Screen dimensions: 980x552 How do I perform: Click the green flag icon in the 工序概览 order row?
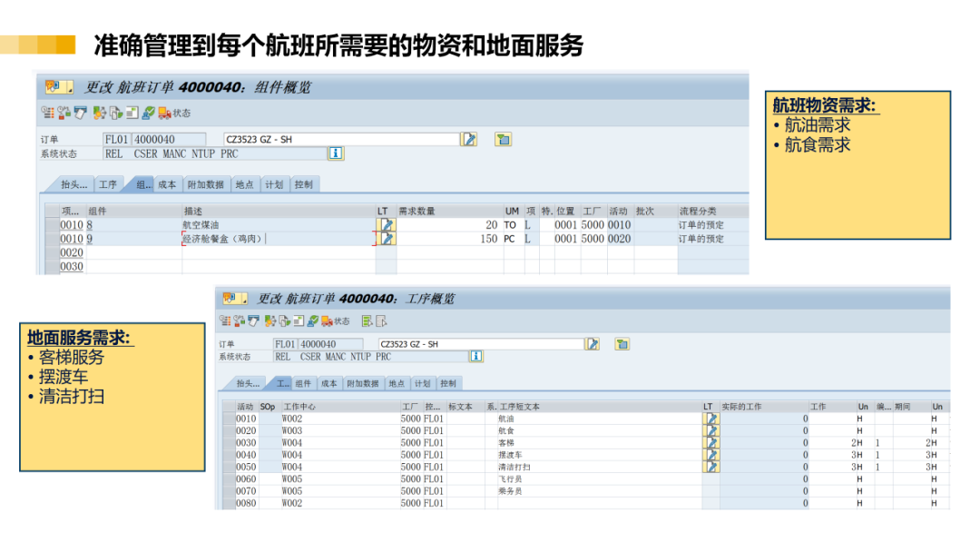pos(622,344)
